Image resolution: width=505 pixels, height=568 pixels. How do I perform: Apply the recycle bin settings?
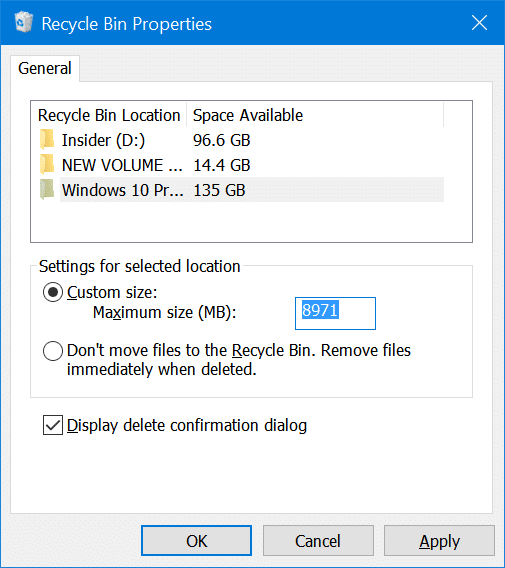pos(439,541)
